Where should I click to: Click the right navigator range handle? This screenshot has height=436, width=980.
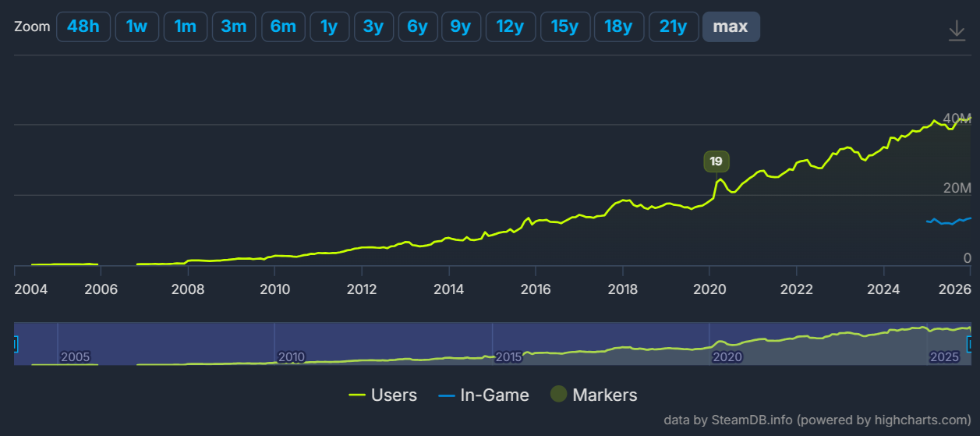click(971, 344)
